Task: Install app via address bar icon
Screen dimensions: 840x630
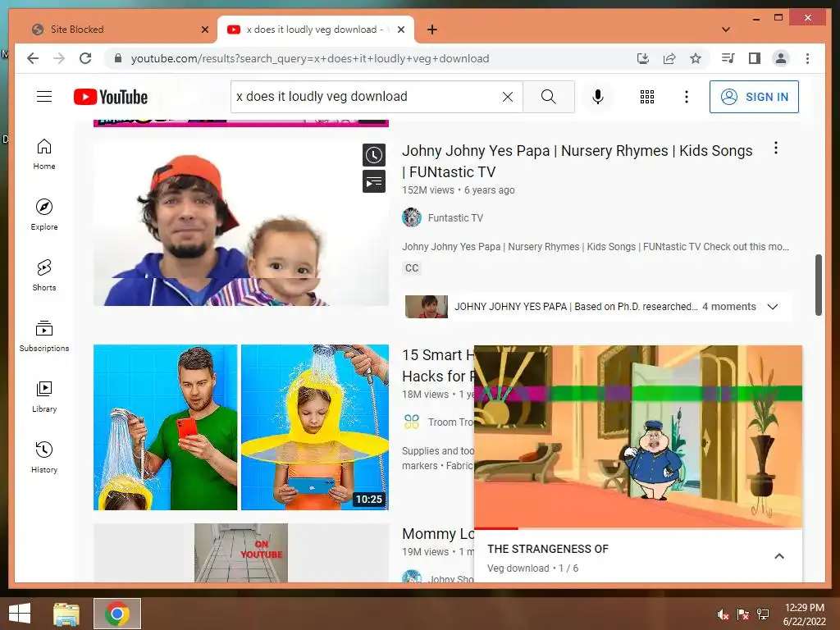Action: [643, 58]
